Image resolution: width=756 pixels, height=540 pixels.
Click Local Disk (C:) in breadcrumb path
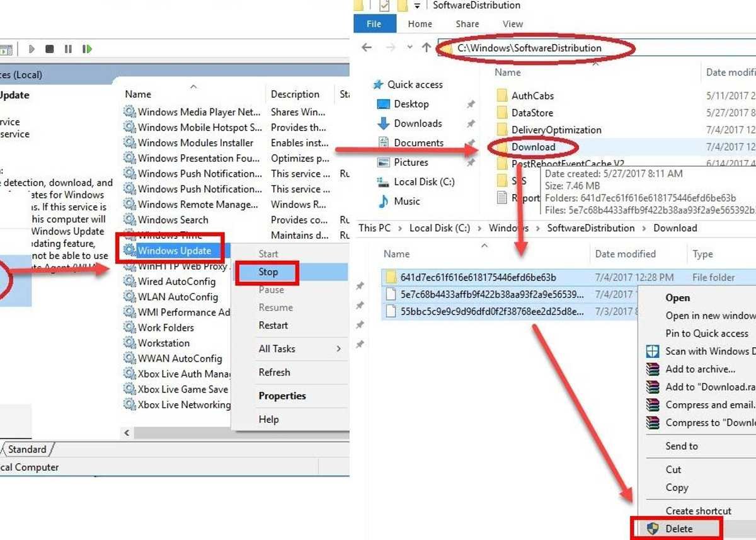click(440, 228)
